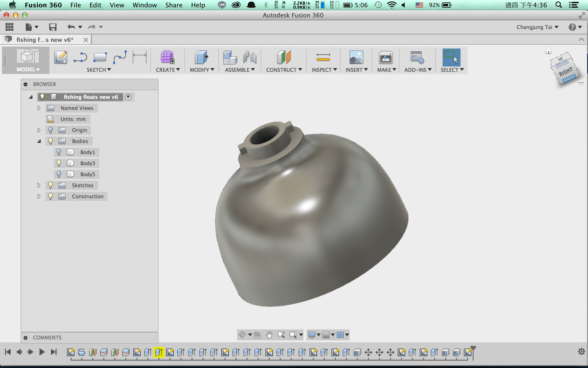Click the timeline Play button

(42, 352)
